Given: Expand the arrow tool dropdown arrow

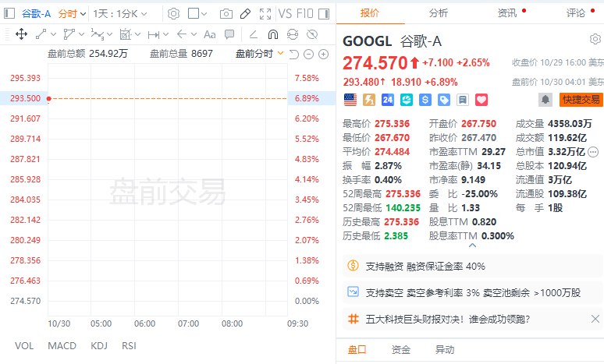Looking at the screenshot, I should pos(194,34).
